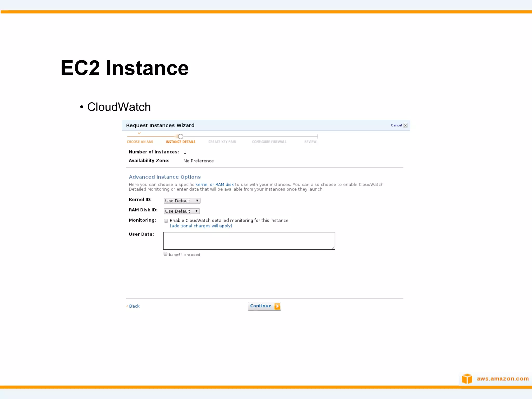Viewport: 532px width, 399px height.
Task: Select the Create Key Pair step
Action: pos(222,142)
